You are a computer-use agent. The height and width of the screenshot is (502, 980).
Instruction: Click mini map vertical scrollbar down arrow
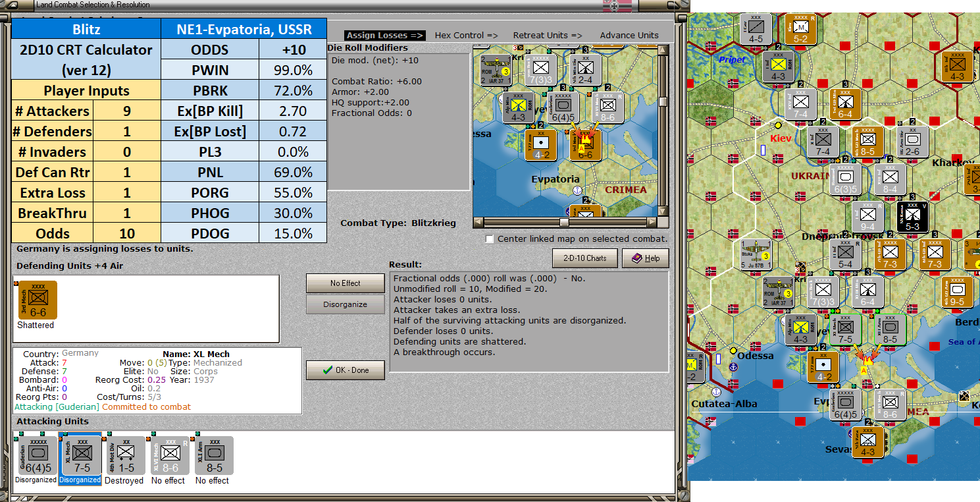click(x=663, y=210)
